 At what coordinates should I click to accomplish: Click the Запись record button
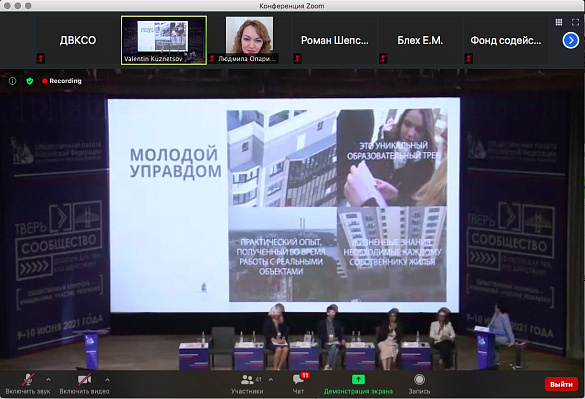pyautogui.click(x=419, y=384)
